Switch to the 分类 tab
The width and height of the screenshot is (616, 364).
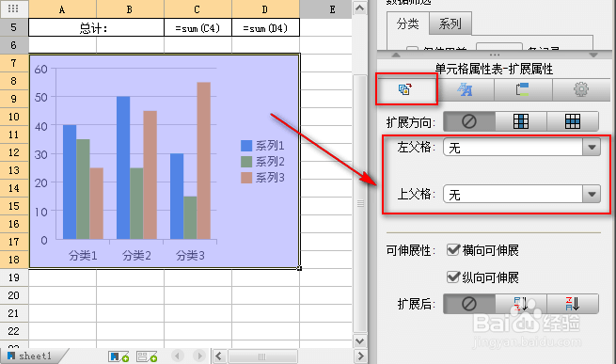(407, 24)
